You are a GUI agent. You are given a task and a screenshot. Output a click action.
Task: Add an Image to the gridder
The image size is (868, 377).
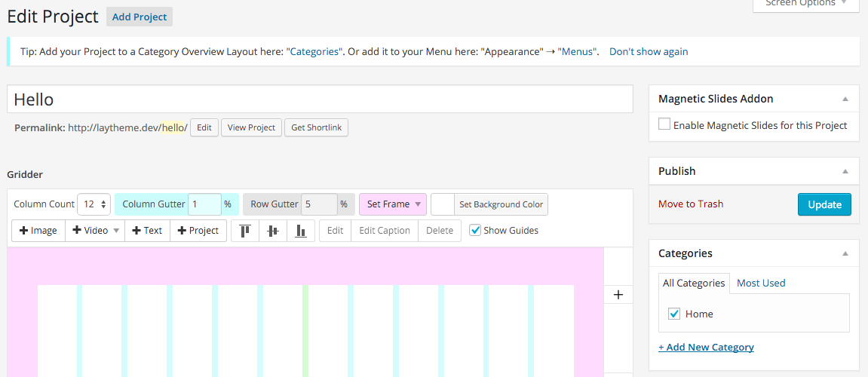tap(38, 231)
